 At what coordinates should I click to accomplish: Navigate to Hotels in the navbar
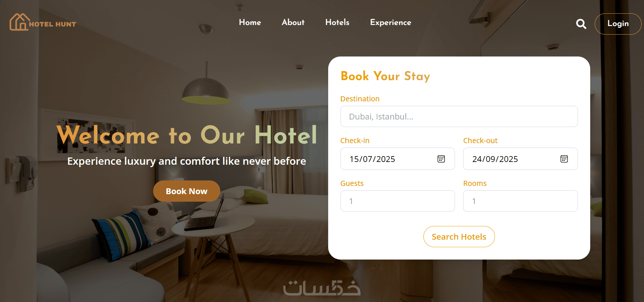(337, 22)
